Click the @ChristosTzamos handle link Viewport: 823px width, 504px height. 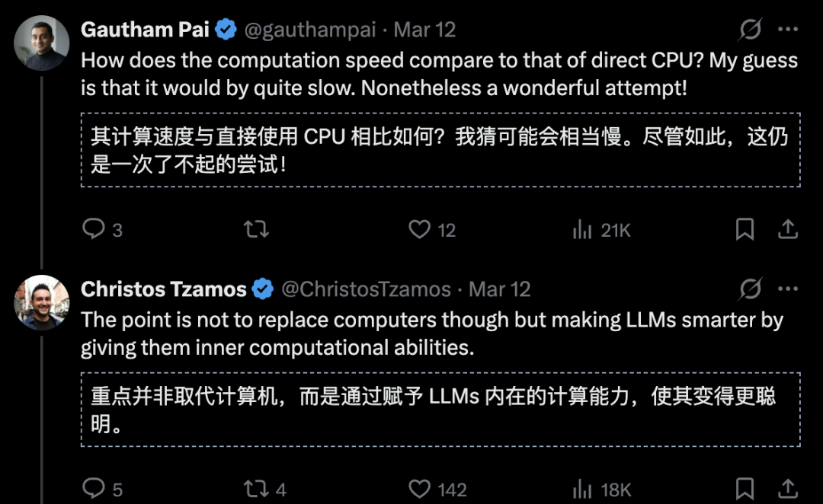pyautogui.click(x=366, y=289)
